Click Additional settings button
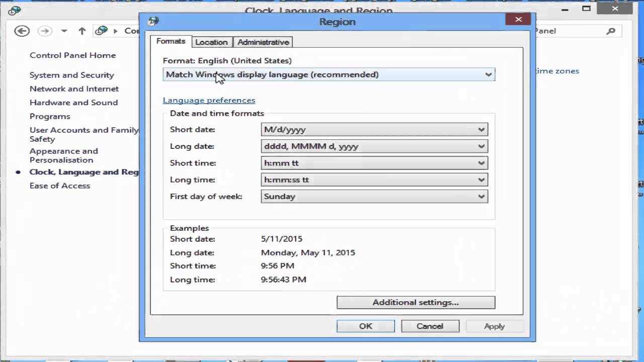This screenshot has height=362, width=644. 416,302
